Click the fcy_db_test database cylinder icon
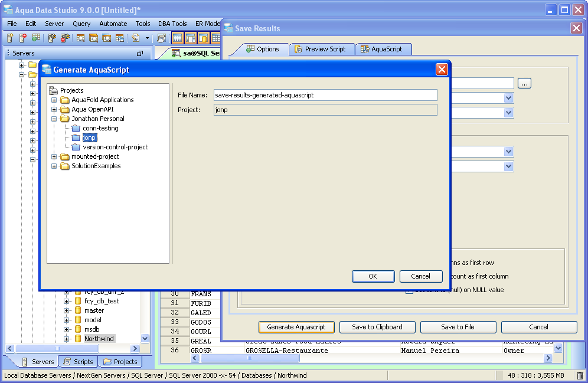 [x=78, y=301]
